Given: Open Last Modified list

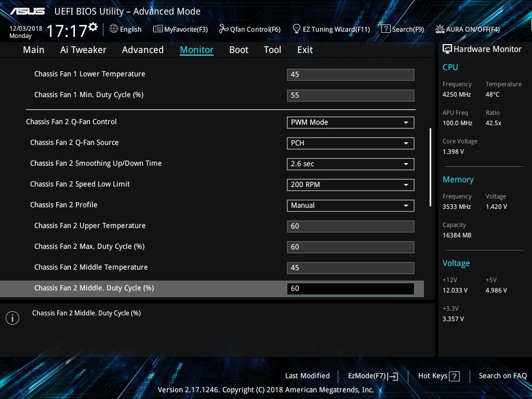Looking at the screenshot, I should click(308, 376).
